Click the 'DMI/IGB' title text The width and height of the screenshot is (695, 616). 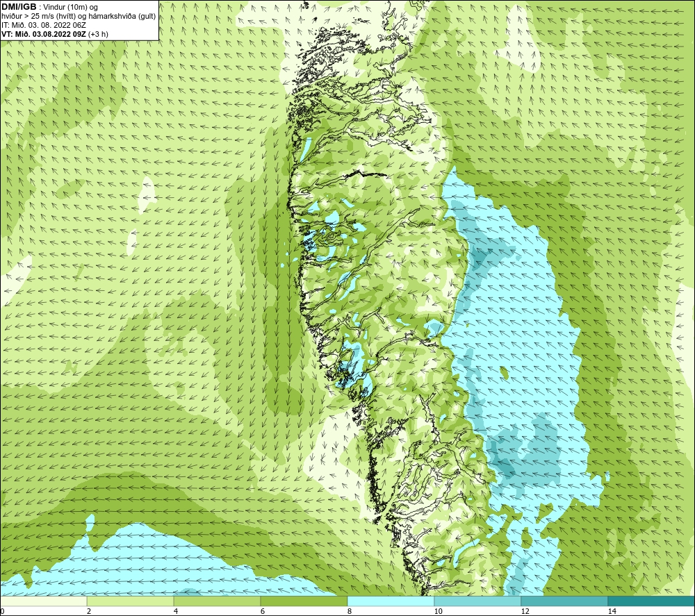19,7
